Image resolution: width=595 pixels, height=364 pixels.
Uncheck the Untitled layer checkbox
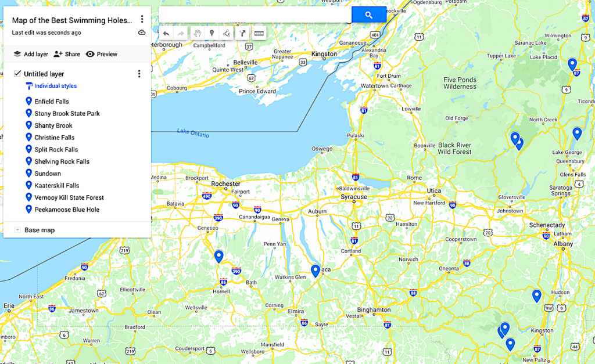click(17, 74)
